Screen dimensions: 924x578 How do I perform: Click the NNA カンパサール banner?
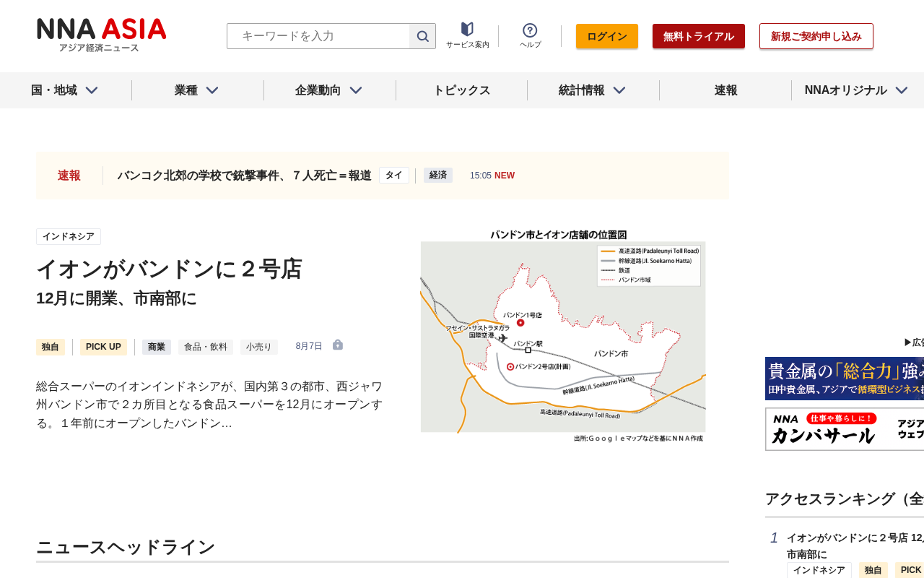(x=845, y=429)
